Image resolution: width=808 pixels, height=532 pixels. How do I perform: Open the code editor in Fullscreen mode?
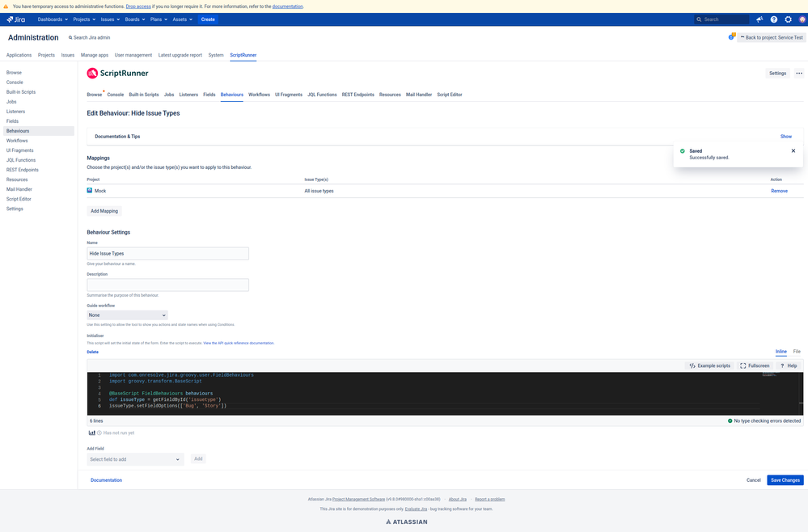754,365
